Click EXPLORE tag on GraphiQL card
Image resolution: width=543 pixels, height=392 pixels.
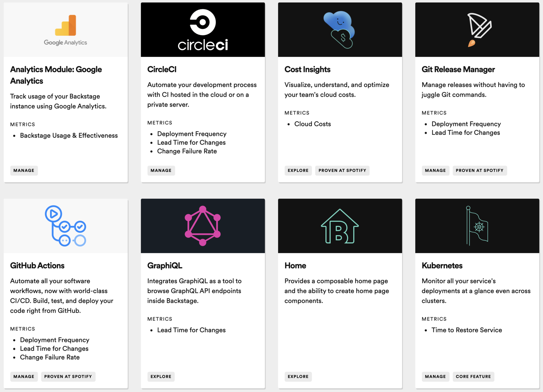(161, 377)
